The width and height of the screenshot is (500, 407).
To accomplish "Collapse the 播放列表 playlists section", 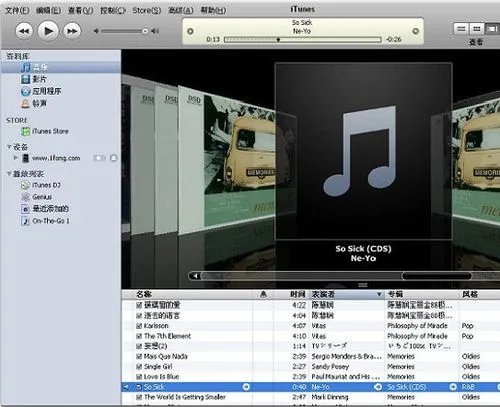I will (9, 174).
